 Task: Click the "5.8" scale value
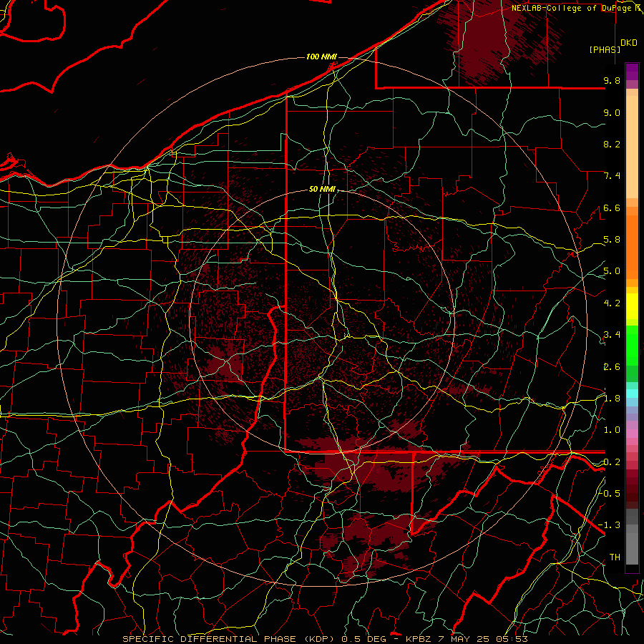click(612, 240)
